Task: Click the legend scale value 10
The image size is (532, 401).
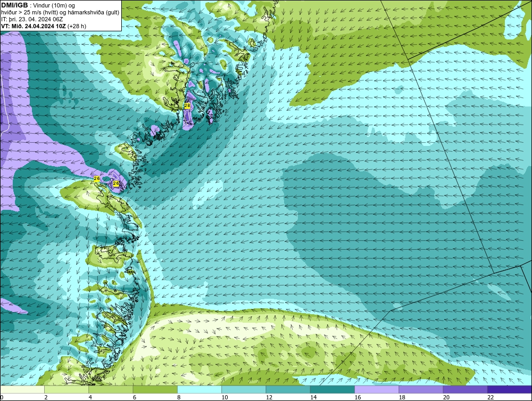Action: point(225,397)
